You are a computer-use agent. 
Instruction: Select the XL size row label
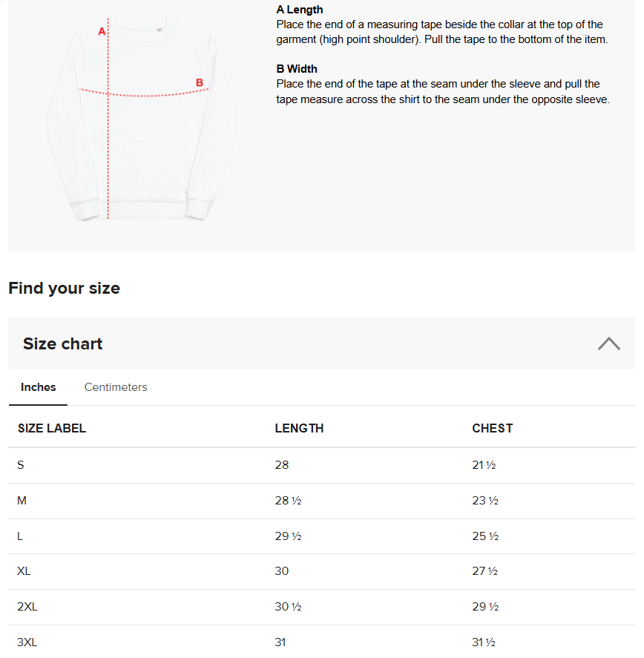click(24, 571)
